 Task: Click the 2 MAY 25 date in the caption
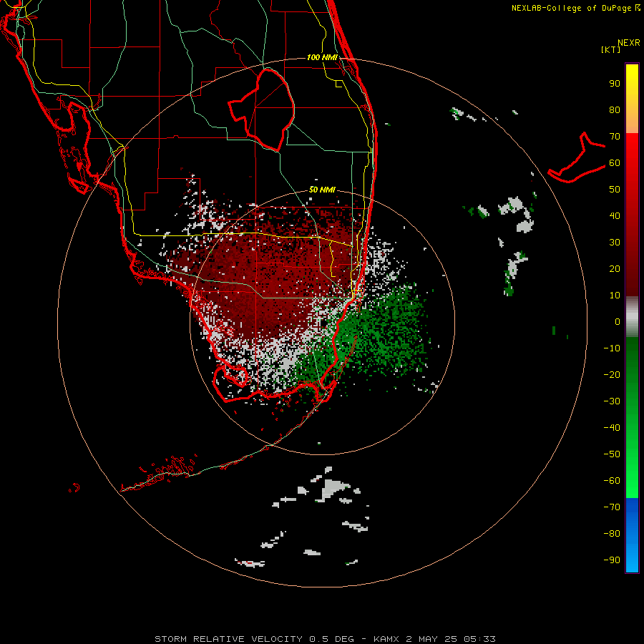coord(432,639)
